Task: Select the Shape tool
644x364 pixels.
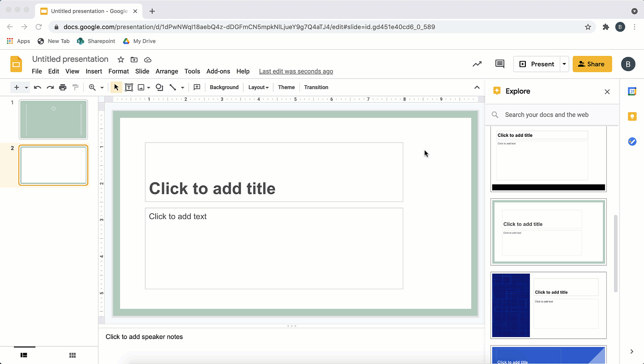Action: [159, 87]
